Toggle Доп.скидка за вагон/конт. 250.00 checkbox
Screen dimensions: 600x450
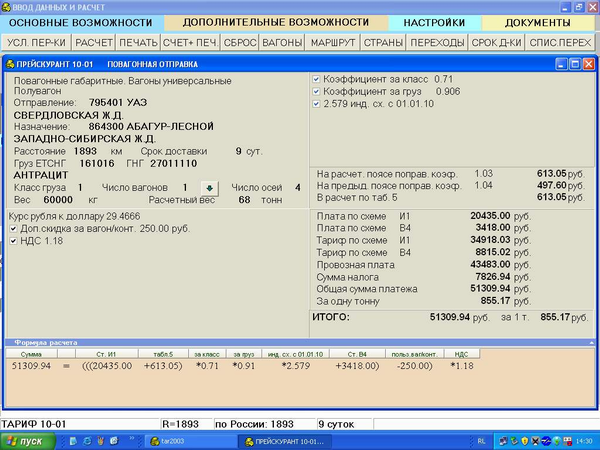click(x=13, y=229)
